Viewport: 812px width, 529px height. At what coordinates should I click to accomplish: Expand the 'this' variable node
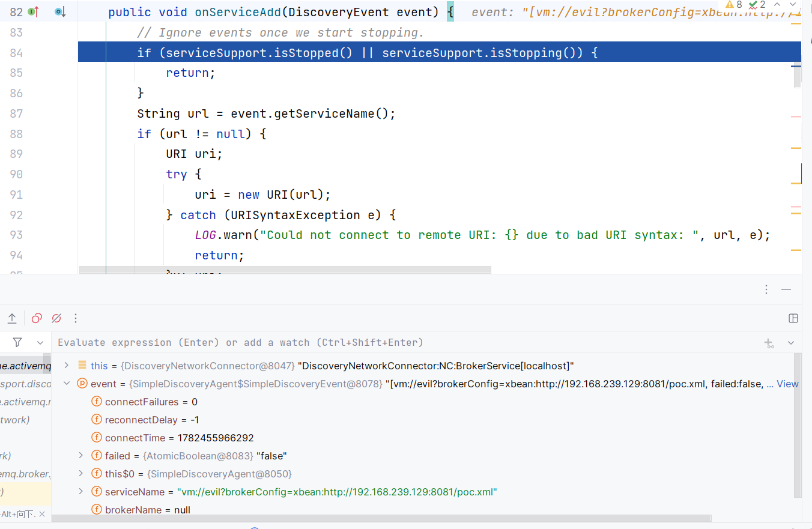click(x=67, y=366)
